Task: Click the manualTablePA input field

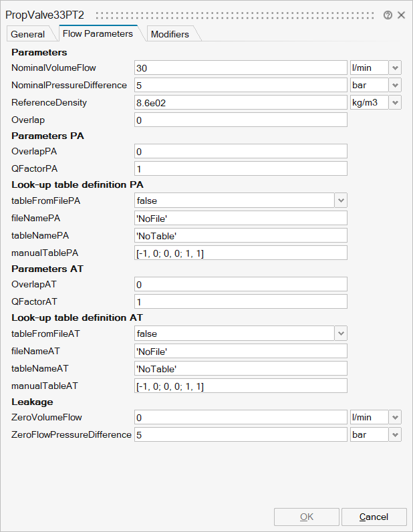Action: pyautogui.click(x=241, y=253)
